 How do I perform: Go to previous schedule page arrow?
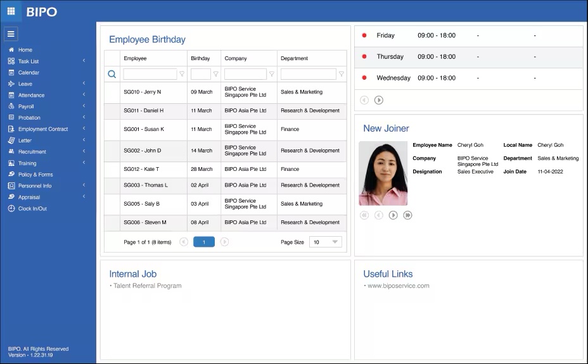364,100
